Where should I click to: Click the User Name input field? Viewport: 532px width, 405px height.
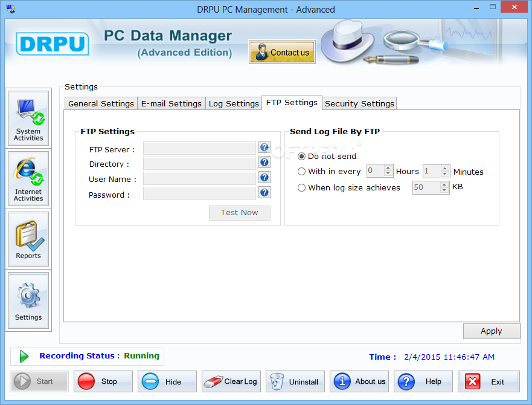[199, 178]
